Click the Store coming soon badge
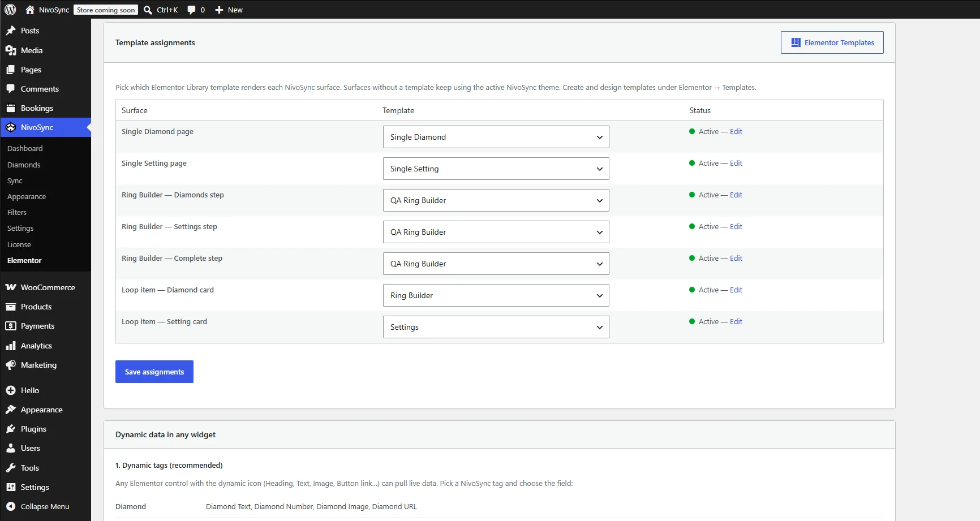Screen dimensions: 980x521 pos(106,10)
